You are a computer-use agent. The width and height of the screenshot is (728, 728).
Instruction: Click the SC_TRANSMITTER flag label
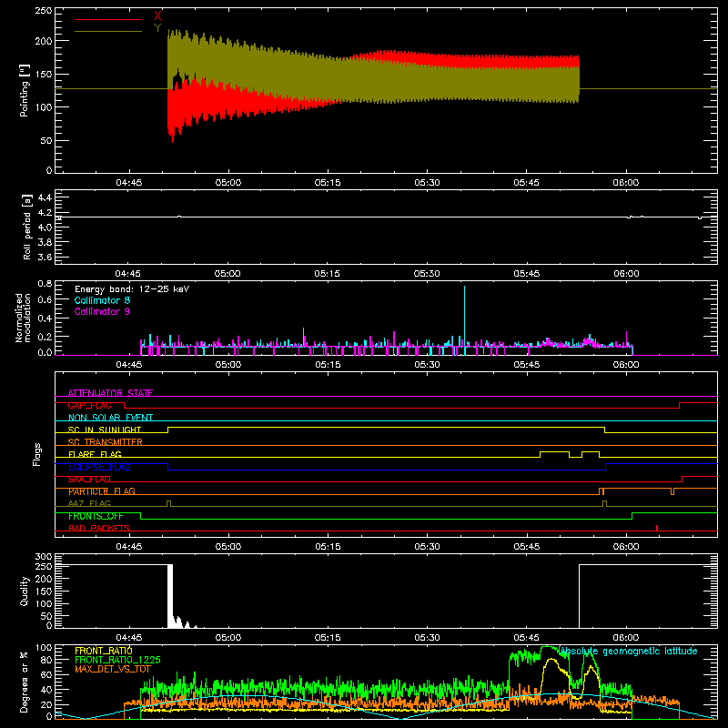(x=106, y=442)
